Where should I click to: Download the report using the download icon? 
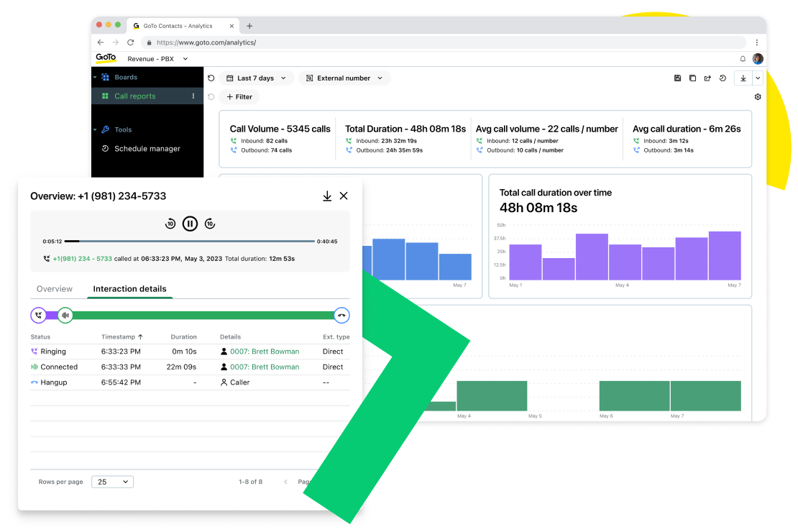[x=743, y=78]
